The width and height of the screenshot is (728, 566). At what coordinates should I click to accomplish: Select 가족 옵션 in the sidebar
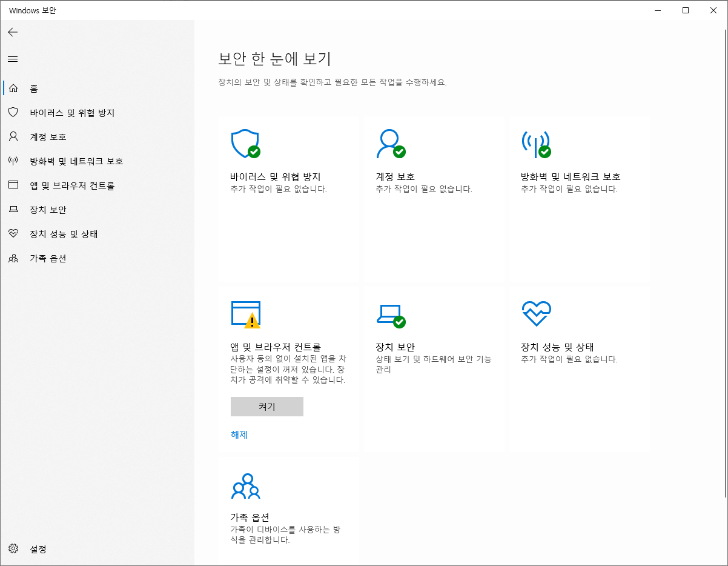click(48, 258)
